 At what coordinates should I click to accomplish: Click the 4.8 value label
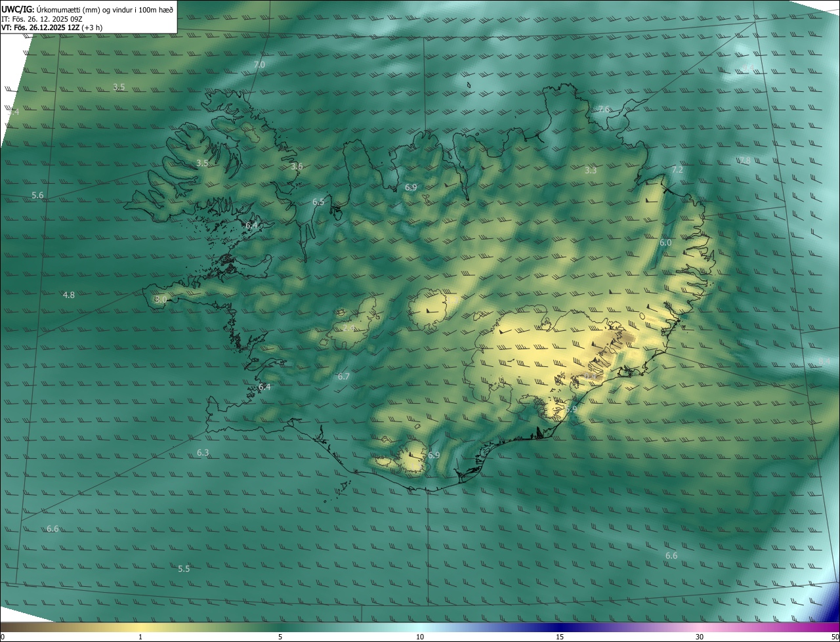68,295
